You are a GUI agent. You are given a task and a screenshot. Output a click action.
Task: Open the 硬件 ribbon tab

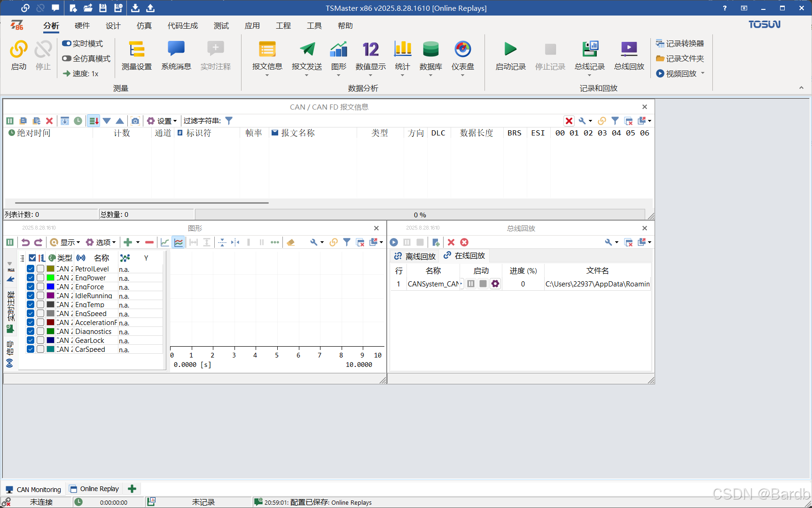click(x=82, y=25)
